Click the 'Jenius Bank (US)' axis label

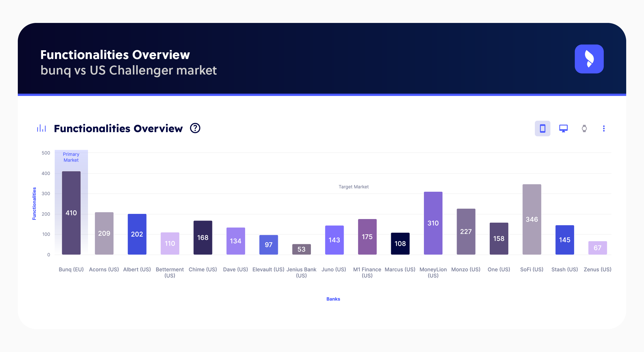pyautogui.click(x=301, y=273)
